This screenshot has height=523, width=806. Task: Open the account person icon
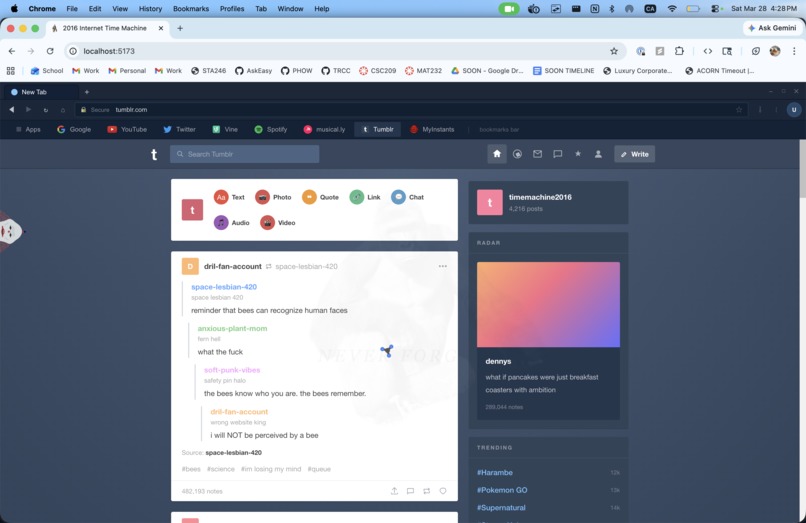coord(598,154)
